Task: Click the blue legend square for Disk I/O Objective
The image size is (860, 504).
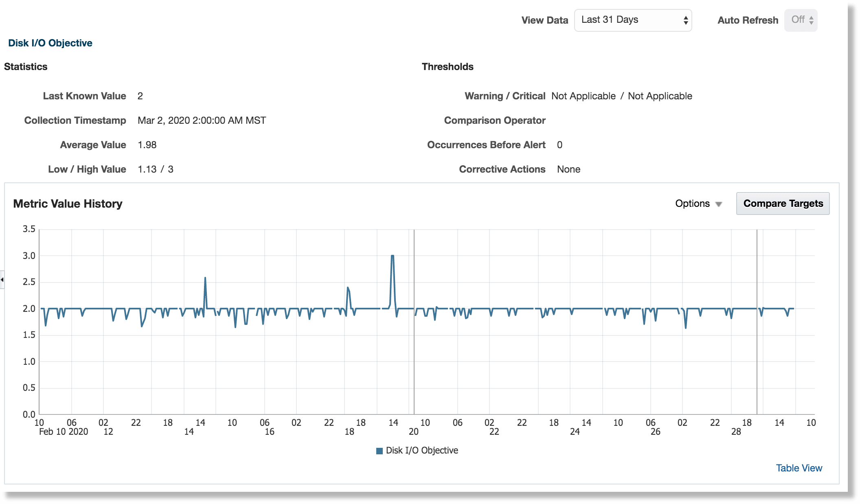Action: 379,450
